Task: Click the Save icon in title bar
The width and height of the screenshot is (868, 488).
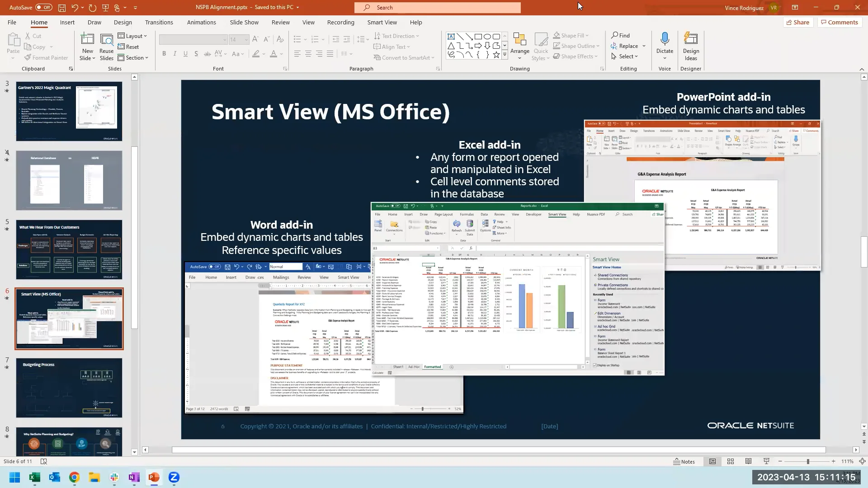Action: [62, 8]
